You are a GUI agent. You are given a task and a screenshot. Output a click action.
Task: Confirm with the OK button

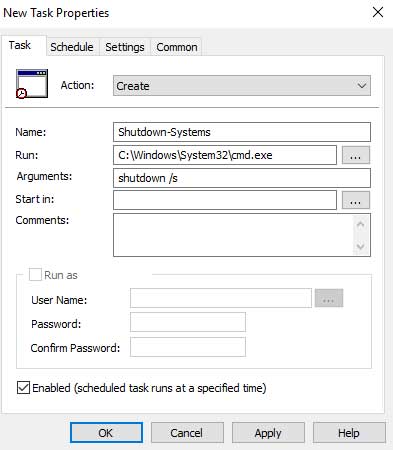(106, 433)
